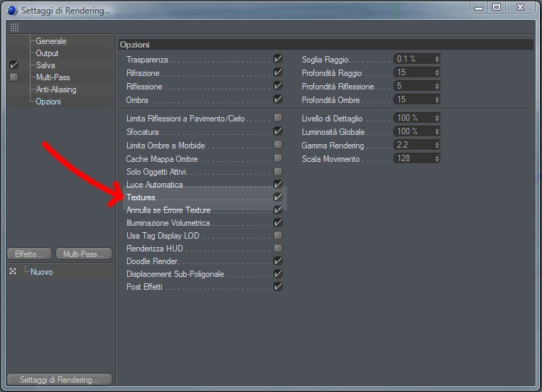Image resolution: width=542 pixels, height=392 pixels.
Task: Toggle the Doodle Render checkbox
Action: coord(278,261)
